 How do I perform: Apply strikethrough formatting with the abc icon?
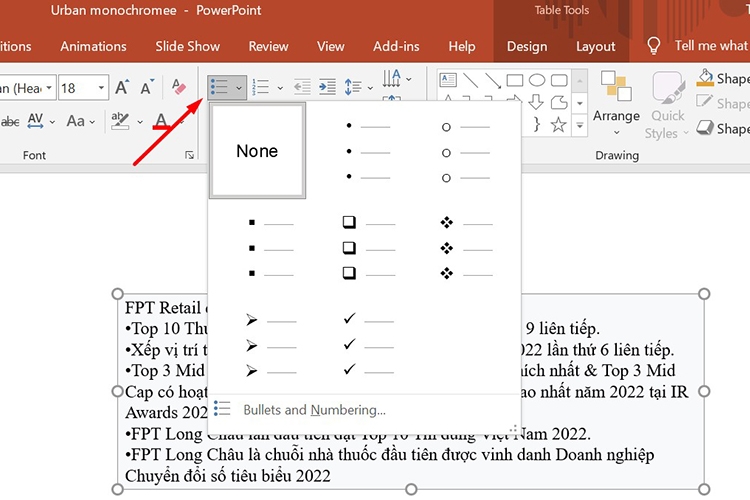pos(10,122)
